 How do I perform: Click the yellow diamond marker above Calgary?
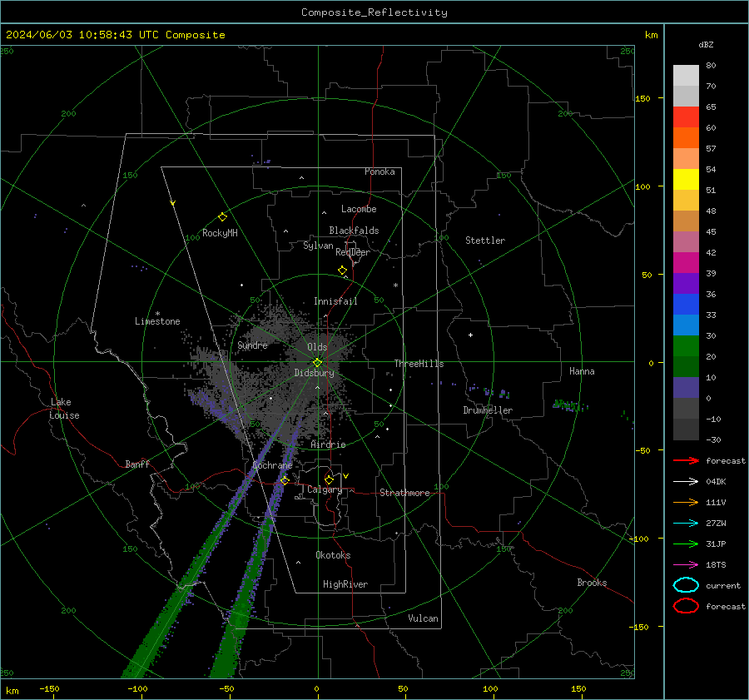329,479
